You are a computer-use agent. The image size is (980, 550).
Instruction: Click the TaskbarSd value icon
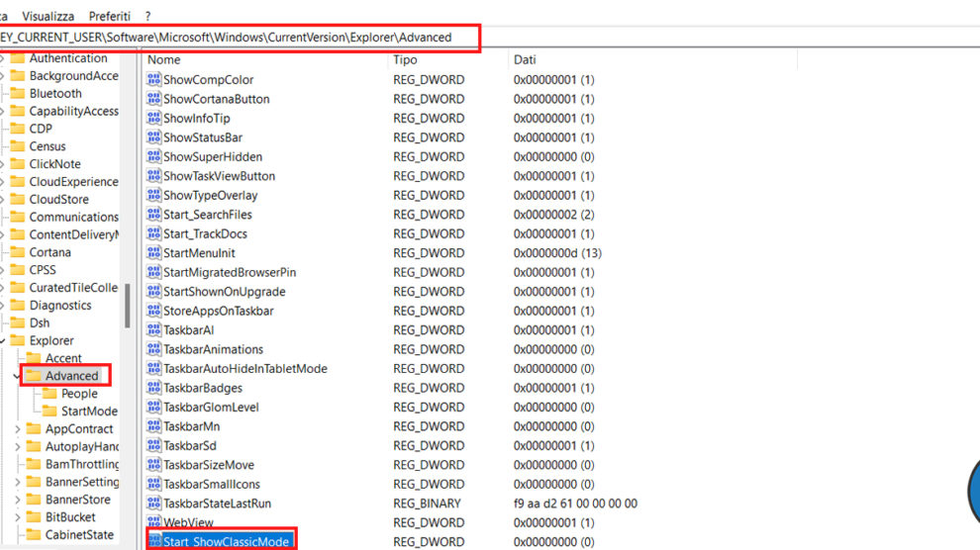(153, 446)
